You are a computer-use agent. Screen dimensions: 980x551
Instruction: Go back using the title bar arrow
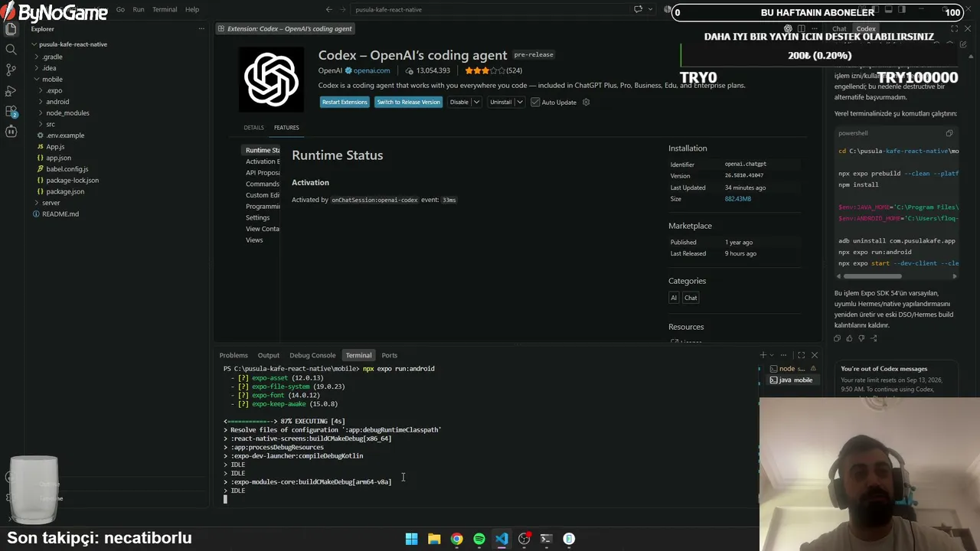pos(329,9)
